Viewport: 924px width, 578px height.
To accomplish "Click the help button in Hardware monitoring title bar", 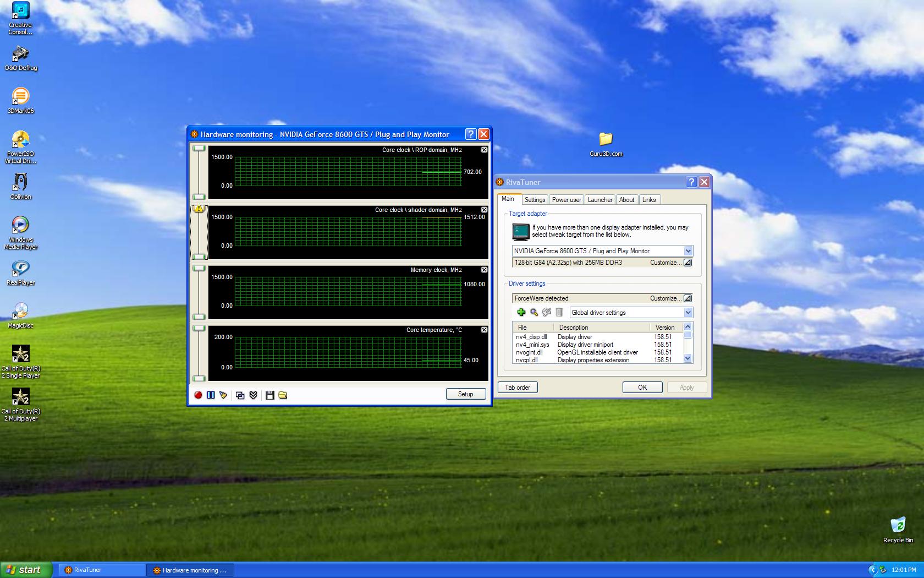I will click(471, 134).
